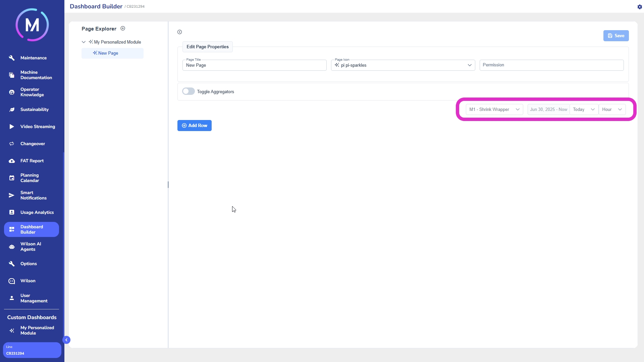This screenshot has height=362, width=644.
Task: Click the Add Row button
Action: point(195,126)
